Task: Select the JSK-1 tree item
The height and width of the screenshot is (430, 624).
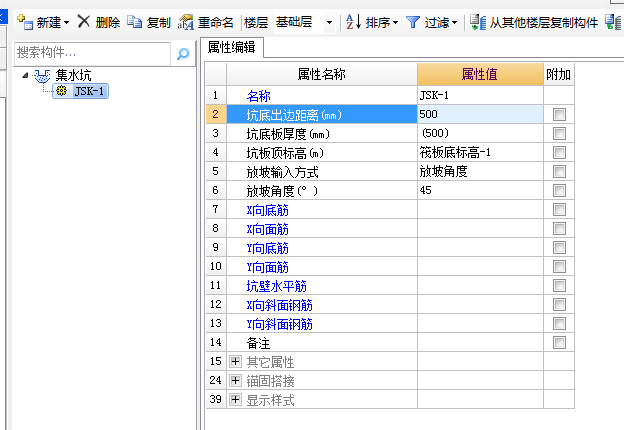Action: pyautogui.click(x=80, y=91)
